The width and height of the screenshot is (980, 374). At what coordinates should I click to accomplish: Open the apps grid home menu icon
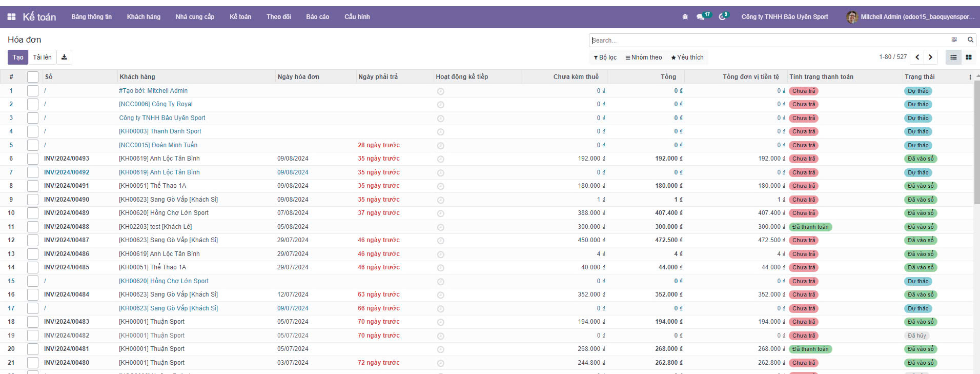point(11,17)
